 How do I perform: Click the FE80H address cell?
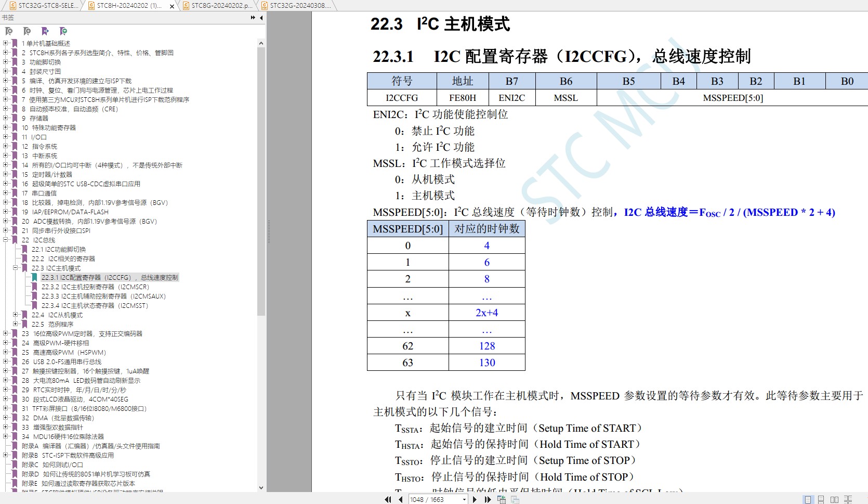click(x=463, y=98)
